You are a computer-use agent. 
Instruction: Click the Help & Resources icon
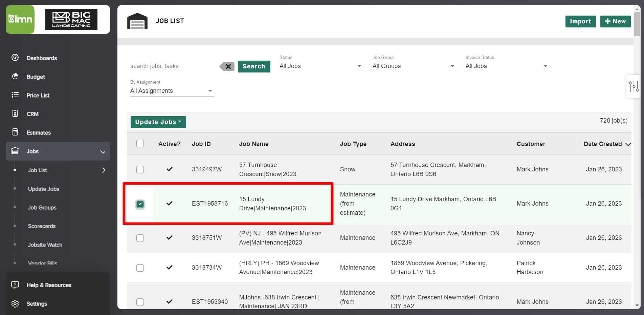click(15, 285)
